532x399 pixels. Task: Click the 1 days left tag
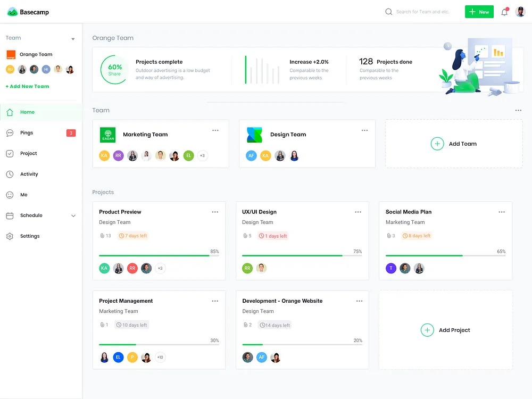pyautogui.click(x=273, y=236)
